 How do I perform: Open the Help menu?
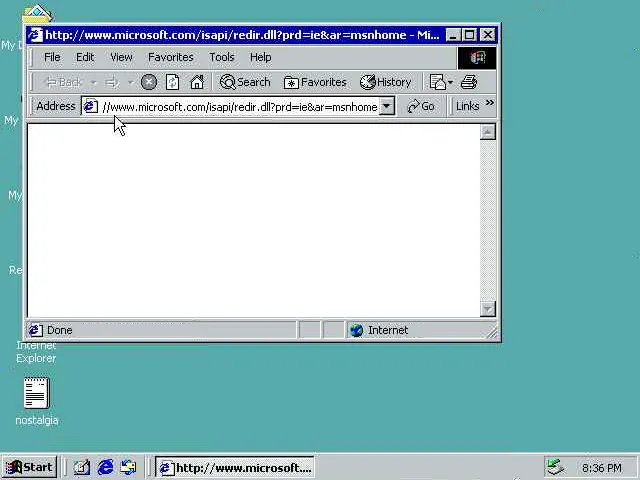click(260, 57)
